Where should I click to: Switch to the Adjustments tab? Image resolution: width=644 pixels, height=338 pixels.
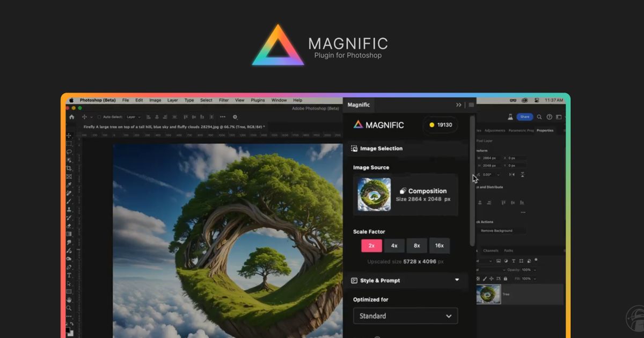(x=495, y=130)
